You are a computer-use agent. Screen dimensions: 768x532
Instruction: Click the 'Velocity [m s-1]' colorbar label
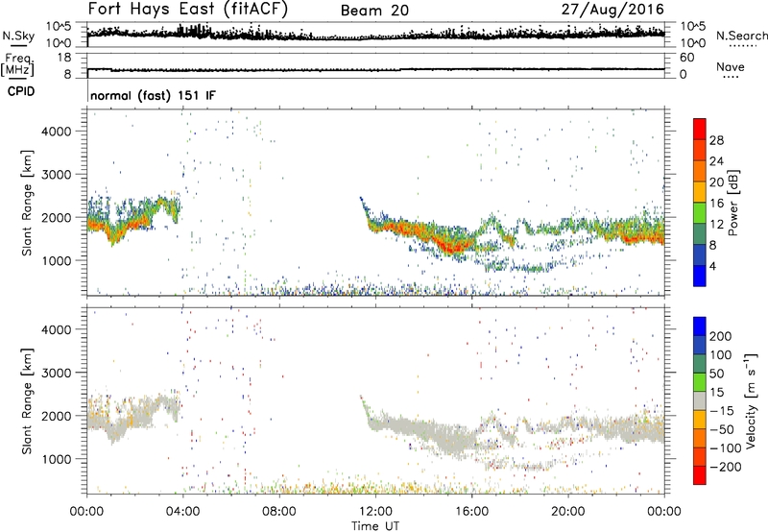(751, 400)
